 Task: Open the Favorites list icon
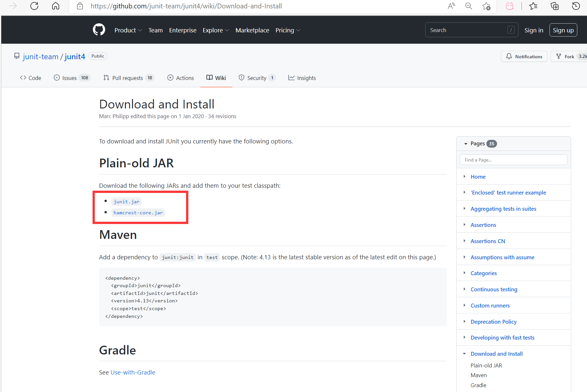[533, 6]
